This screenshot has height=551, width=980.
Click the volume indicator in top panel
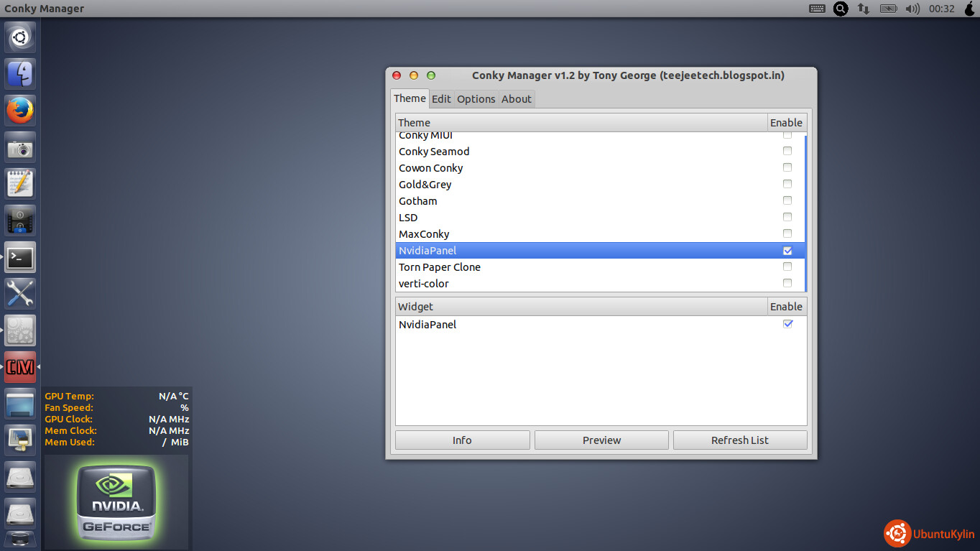point(912,9)
